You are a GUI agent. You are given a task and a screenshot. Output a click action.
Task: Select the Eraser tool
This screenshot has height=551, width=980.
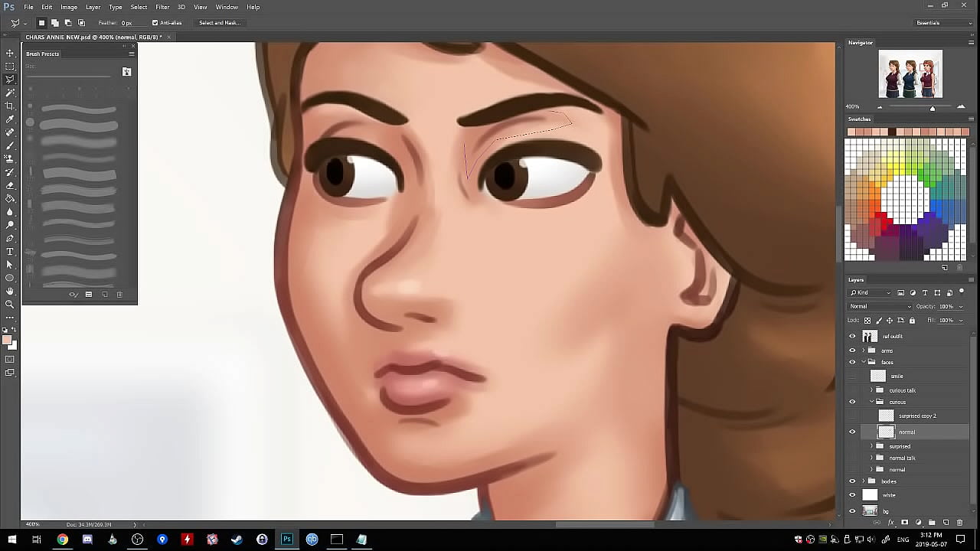[x=10, y=185]
